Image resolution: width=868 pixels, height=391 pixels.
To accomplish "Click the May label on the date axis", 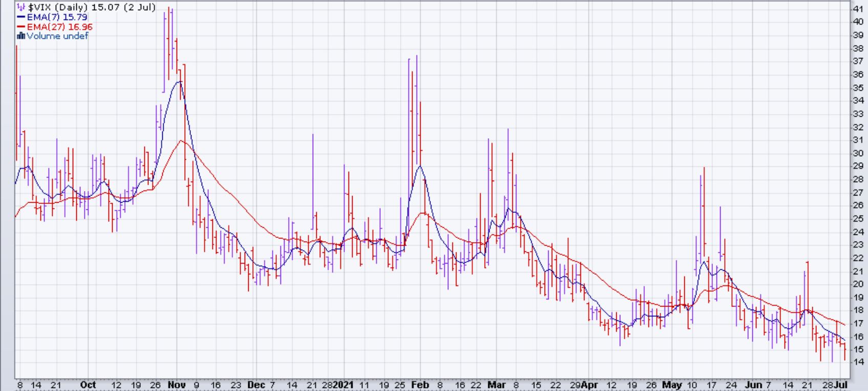I will 672,385.
